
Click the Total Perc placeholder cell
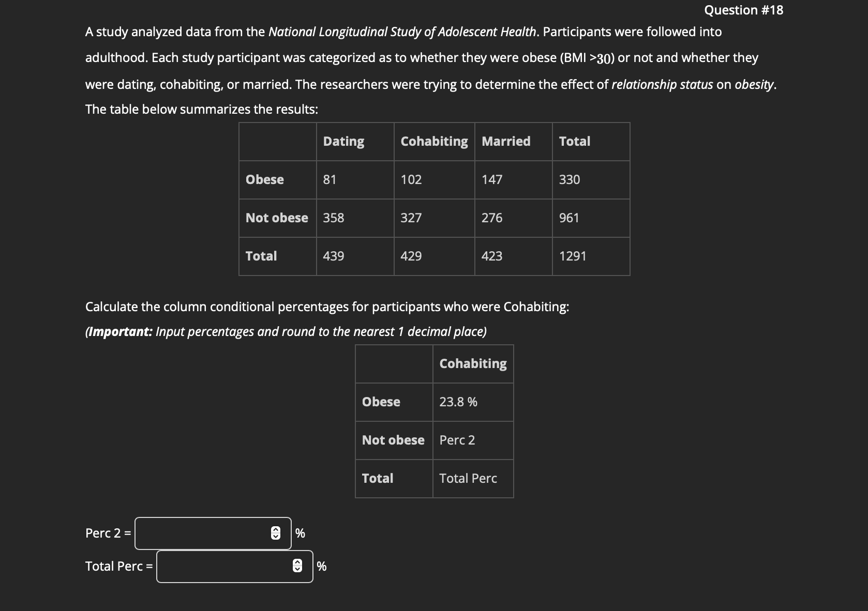point(467,478)
